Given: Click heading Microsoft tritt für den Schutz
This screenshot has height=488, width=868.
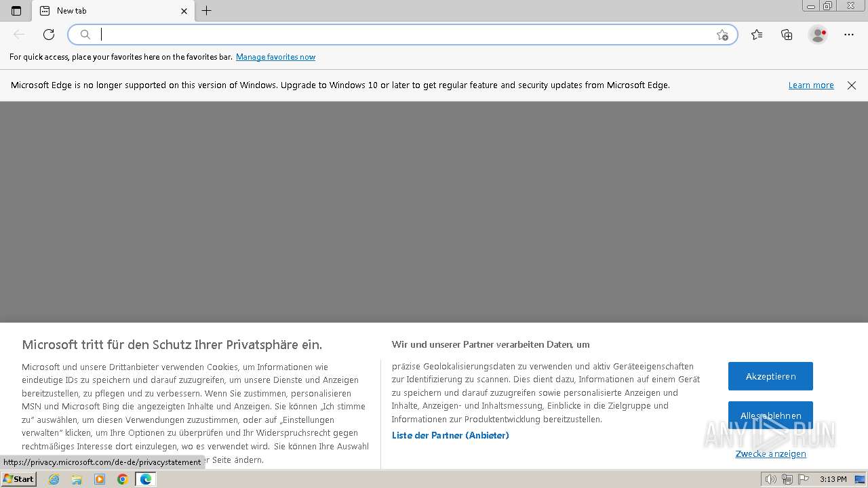Looking at the screenshot, I should click(x=172, y=344).
